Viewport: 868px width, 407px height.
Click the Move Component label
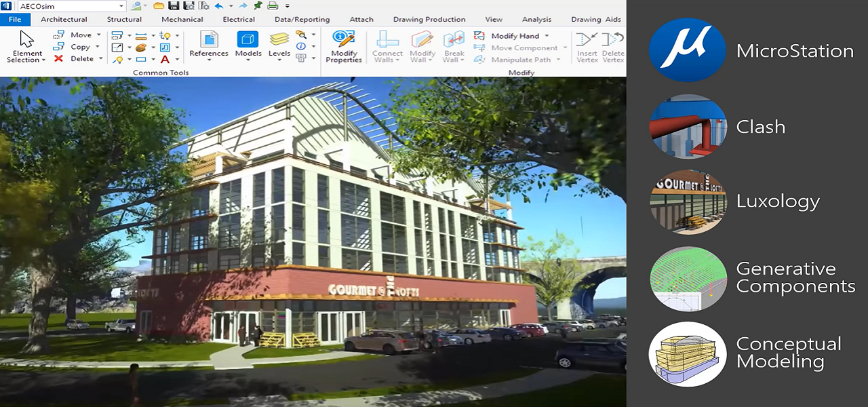click(x=525, y=48)
